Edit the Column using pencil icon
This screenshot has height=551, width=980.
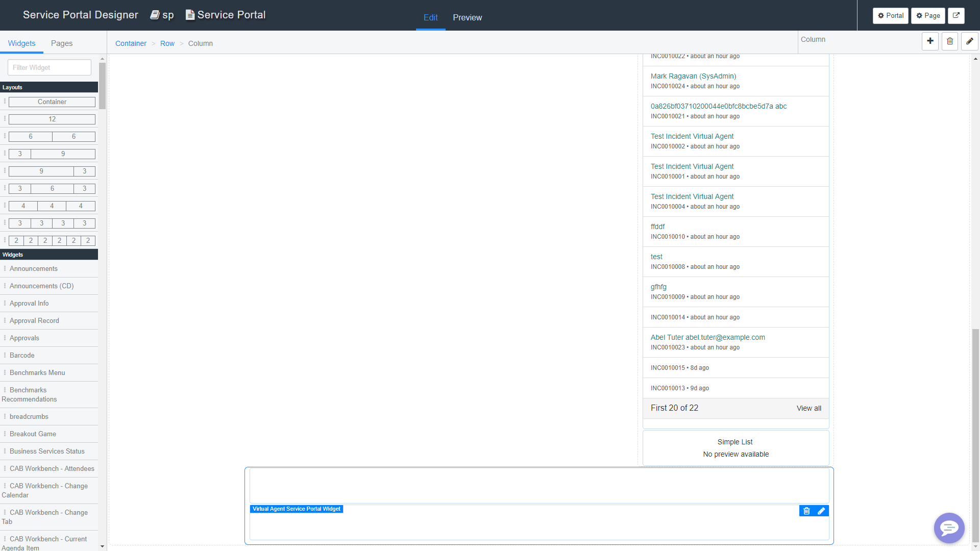tap(969, 41)
